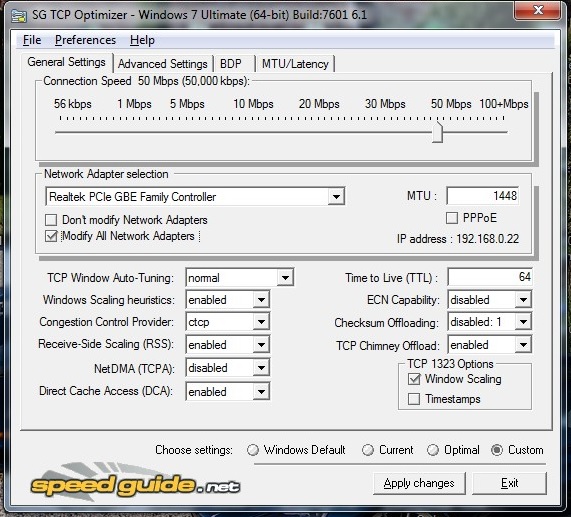Open the TCP Window Auto-Tuning dropdown

(285, 278)
